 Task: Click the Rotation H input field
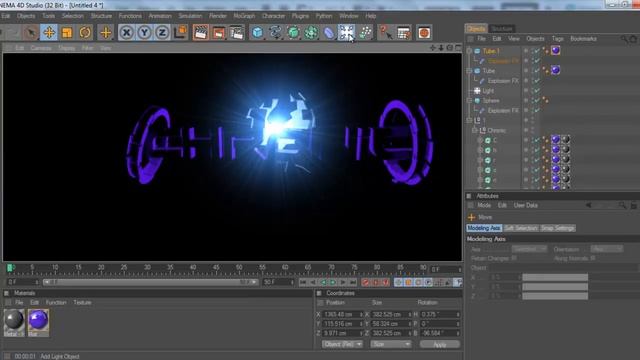(440, 314)
